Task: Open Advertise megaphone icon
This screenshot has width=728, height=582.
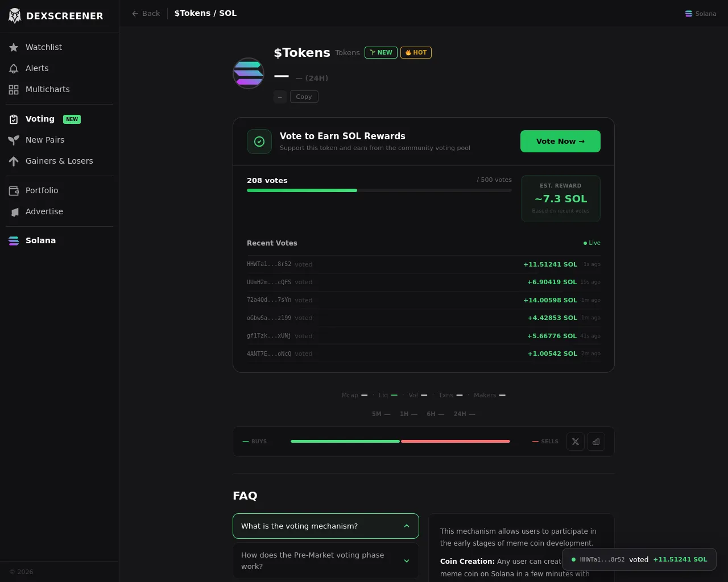Action: [x=14, y=211]
